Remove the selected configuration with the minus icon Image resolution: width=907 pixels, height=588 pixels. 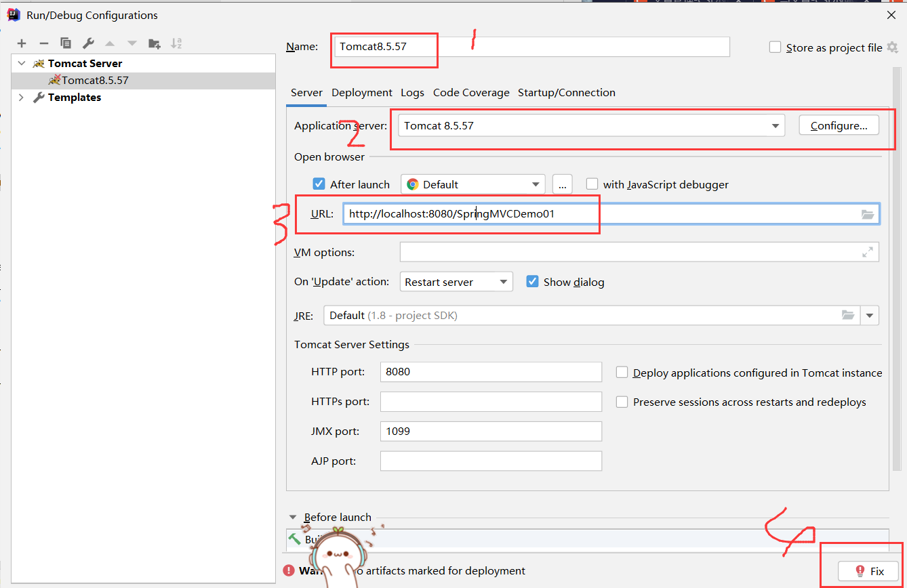[x=44, y=43]
